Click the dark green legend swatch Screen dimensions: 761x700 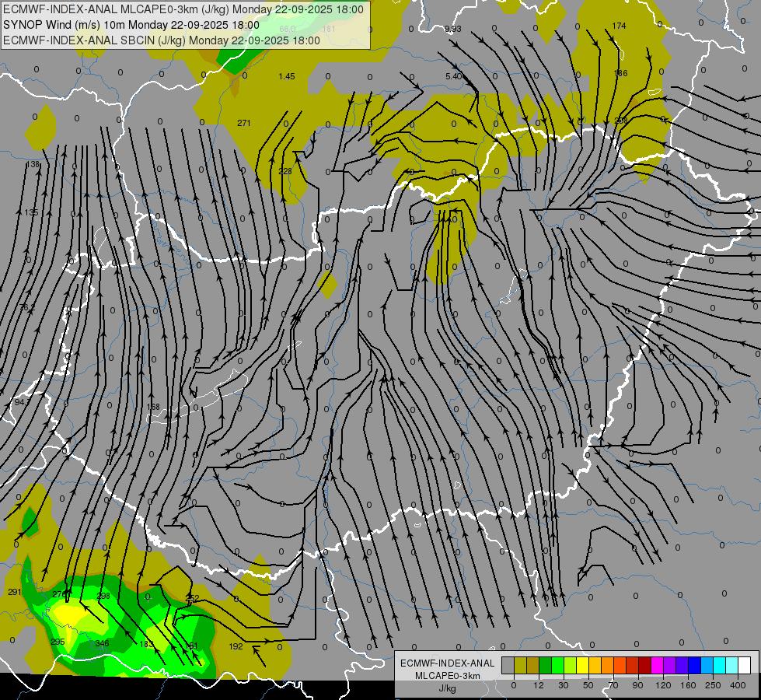pyautogui.click(x=546, y=665)
